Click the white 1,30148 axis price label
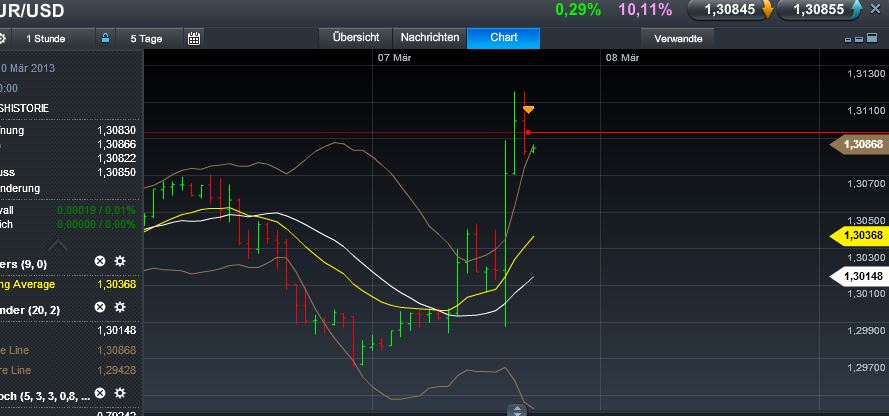 860,277
